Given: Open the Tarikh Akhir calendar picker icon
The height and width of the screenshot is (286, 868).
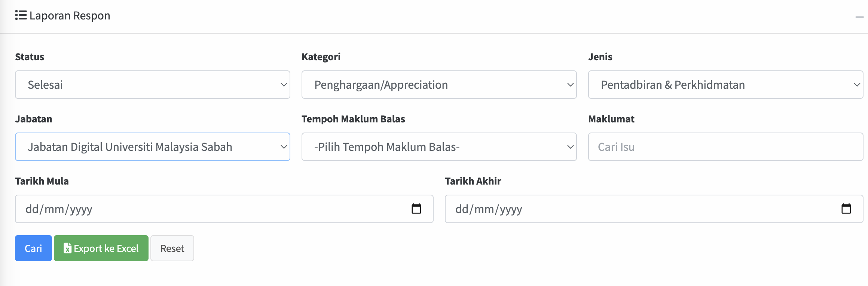Looking at the screenshot, I should (846, 209).
